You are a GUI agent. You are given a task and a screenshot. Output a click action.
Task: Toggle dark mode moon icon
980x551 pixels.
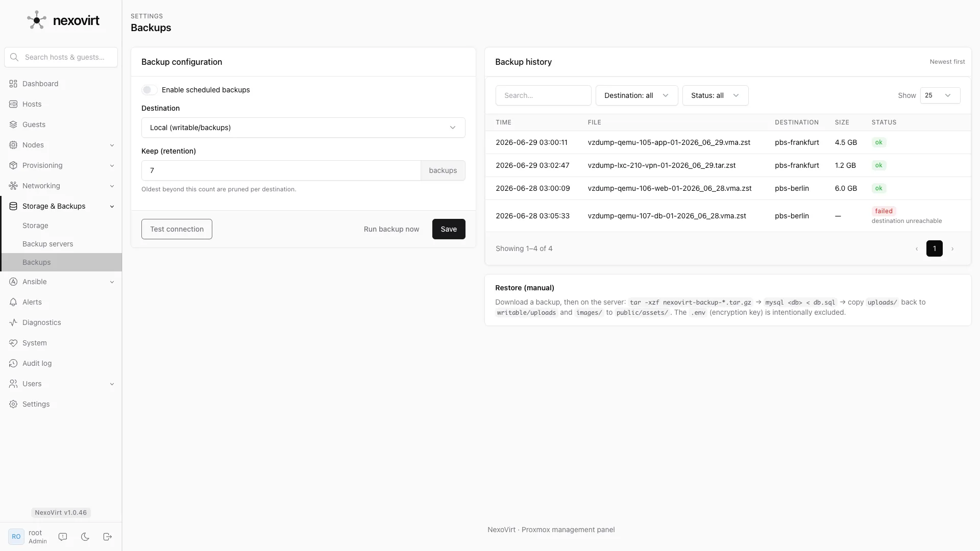[85, 537]
